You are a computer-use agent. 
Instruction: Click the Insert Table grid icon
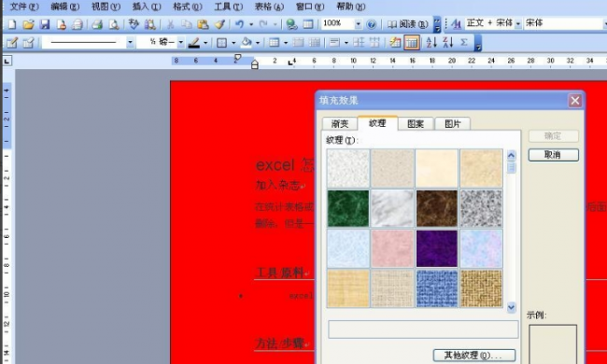coord(274,43)
